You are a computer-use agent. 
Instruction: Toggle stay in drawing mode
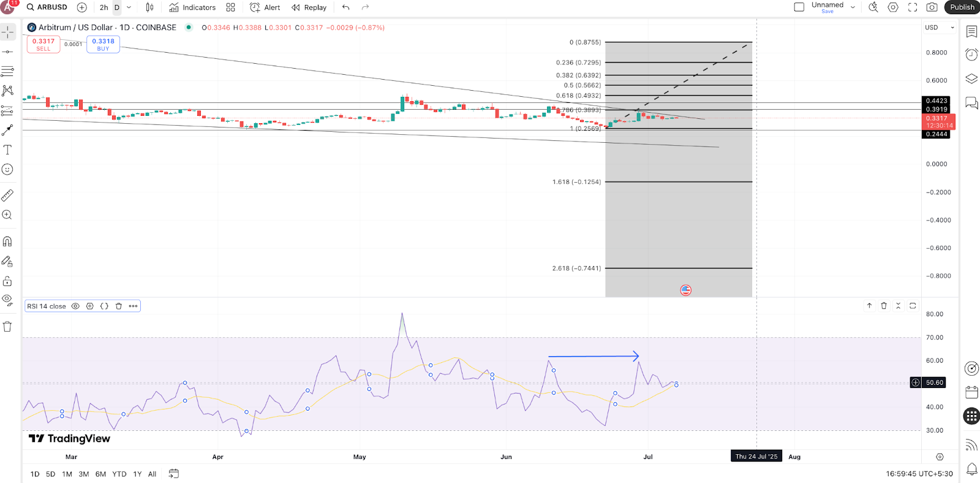point(7,262)
